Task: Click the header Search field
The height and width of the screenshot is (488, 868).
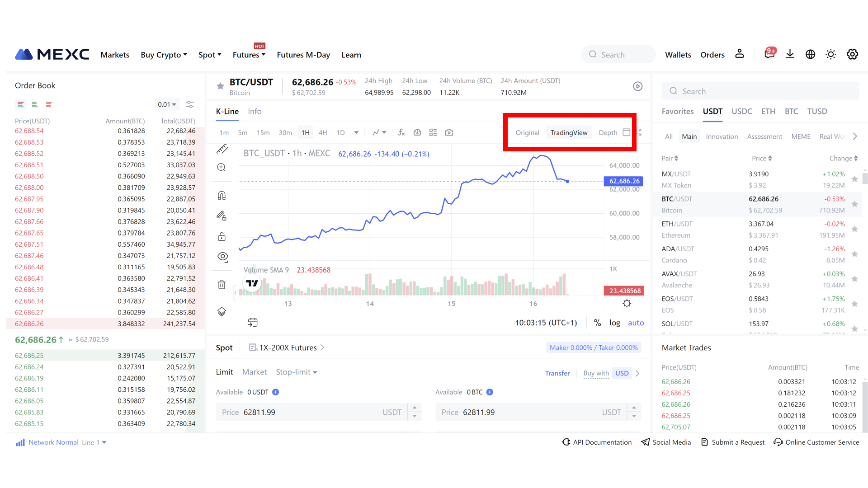Action: (618, 54)
